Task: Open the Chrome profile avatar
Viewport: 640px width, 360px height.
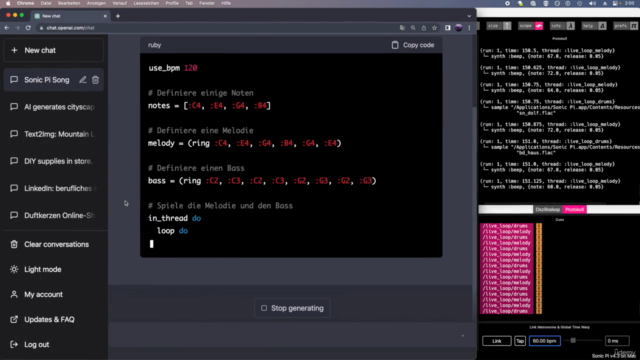Action: pyautogui.click(x=458, y=28)
